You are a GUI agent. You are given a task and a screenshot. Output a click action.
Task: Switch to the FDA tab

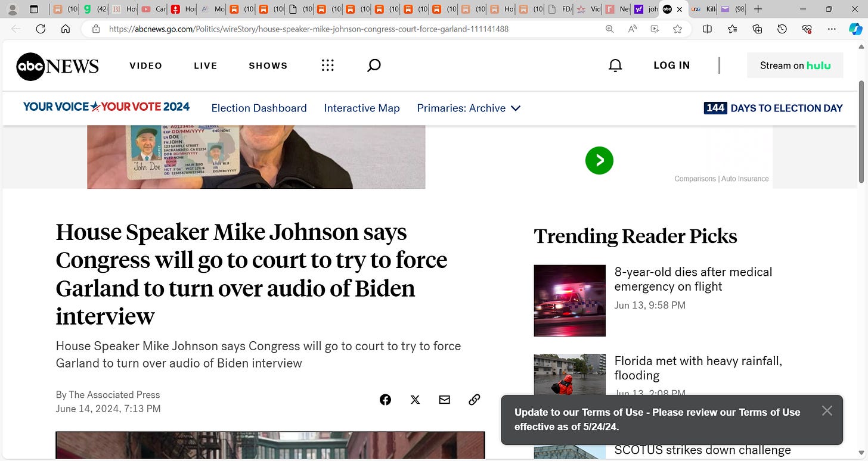tap(560, 9)
